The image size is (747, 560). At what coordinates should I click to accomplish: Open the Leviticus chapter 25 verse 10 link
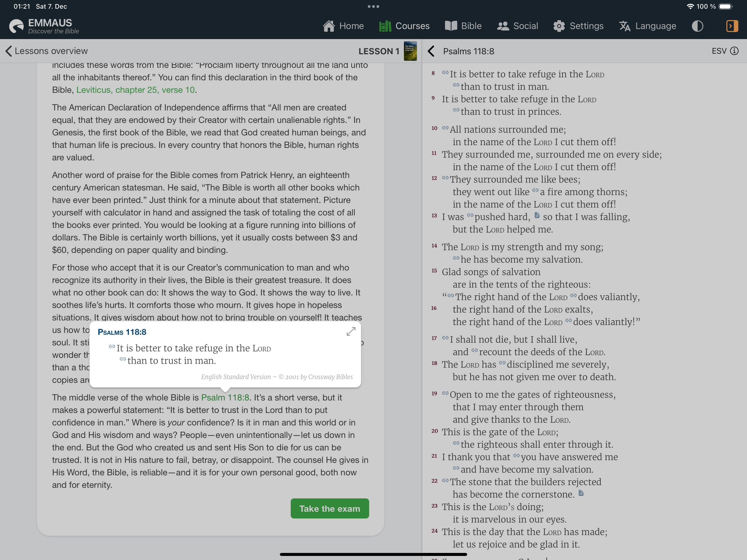coord(135,90)
